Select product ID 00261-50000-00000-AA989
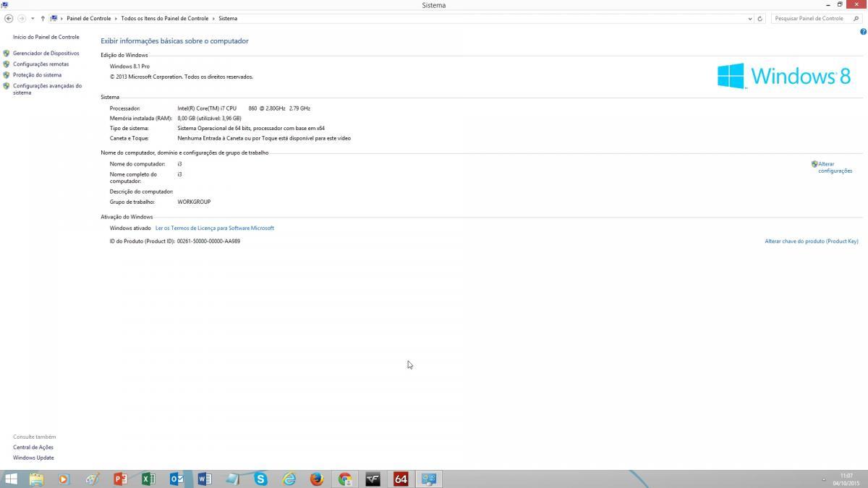 pos(208,241)
